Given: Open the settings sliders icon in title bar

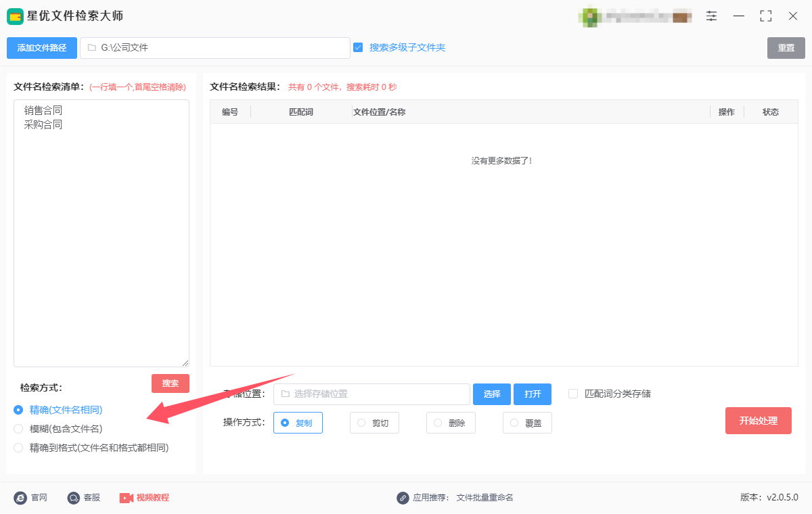Looking at the screenshot, I should [x=712, y=16].
